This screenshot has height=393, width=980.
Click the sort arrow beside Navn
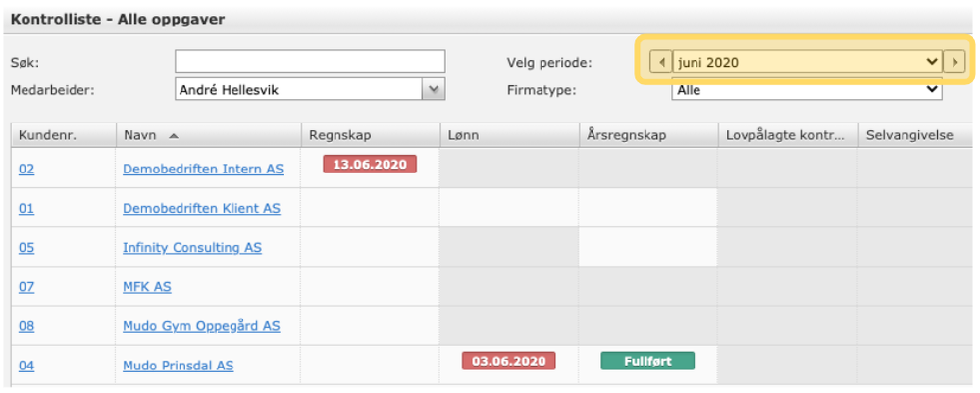(x=174, y=135)
